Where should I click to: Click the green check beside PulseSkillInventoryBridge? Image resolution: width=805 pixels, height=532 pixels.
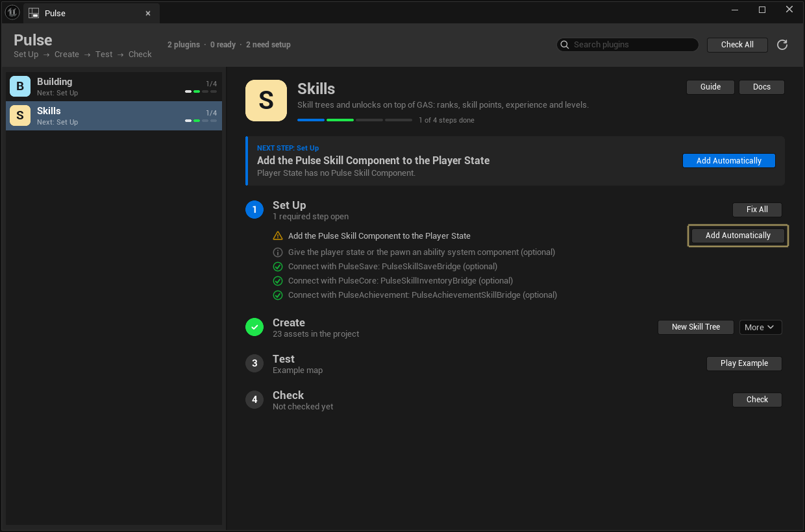278,281
